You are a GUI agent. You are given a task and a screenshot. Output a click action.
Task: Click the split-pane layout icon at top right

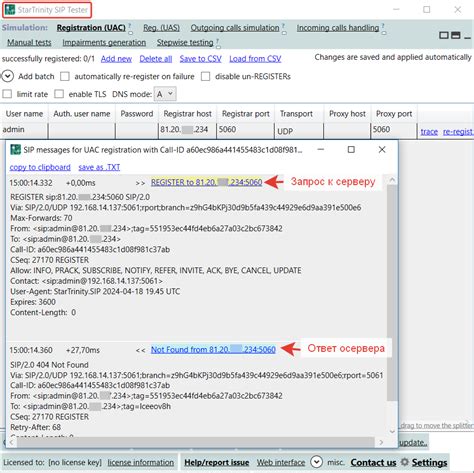(455, 35)
